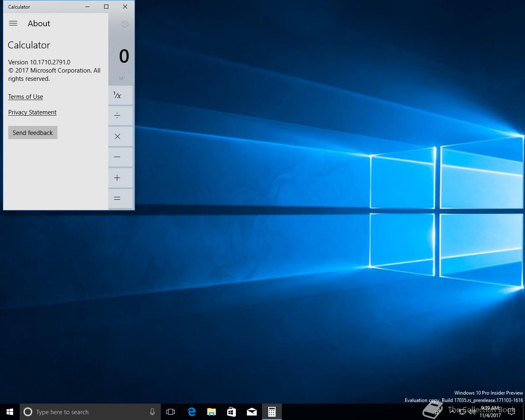Open Task View from the taskbar
Viewport: 525px width, 420px height.
(x=171, y=412)
